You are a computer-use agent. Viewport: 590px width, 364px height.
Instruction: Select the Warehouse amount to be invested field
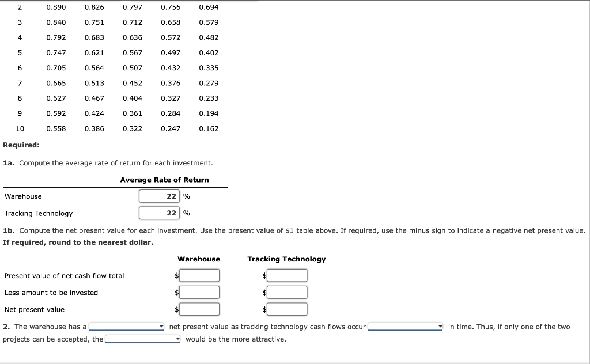(x=199, y=292)
